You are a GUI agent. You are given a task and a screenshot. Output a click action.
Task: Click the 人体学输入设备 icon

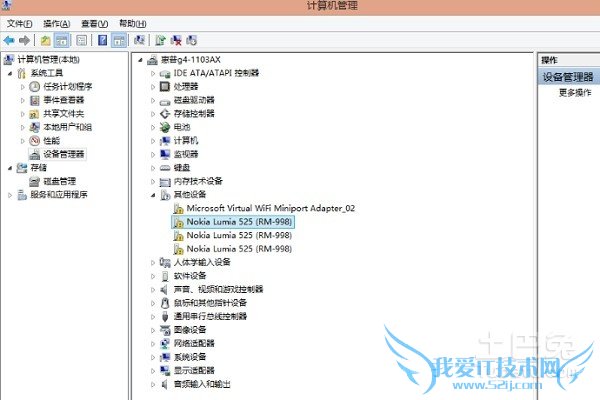tap(165, 262)
